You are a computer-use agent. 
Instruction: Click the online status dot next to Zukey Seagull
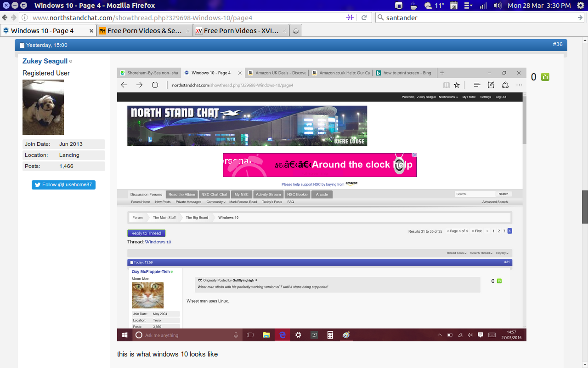[x=71, y=61]
